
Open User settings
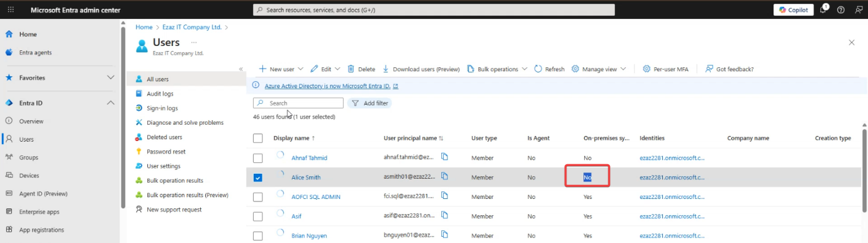164,166
